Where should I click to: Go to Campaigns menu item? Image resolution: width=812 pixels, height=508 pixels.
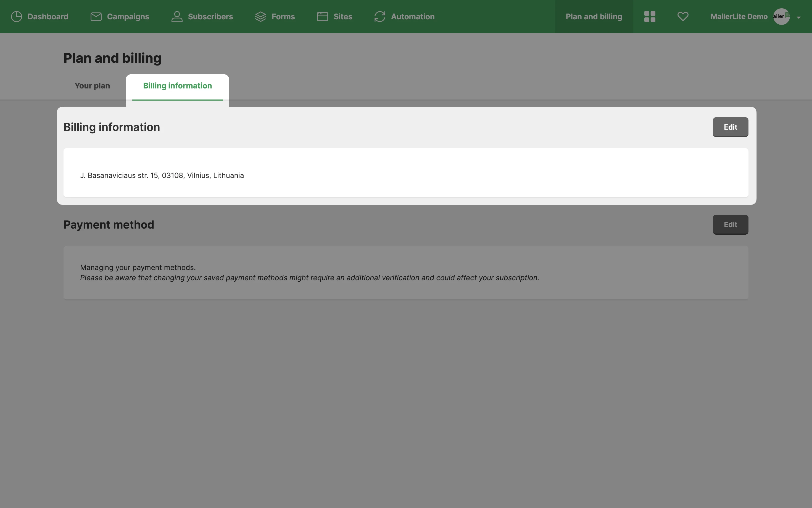pos(128,17)
